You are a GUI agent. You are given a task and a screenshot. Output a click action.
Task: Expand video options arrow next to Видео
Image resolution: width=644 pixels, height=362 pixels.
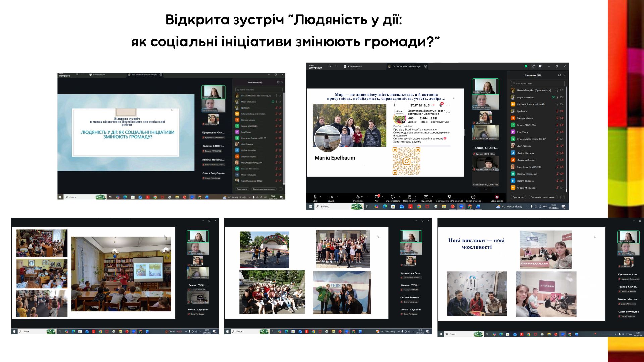337,197
